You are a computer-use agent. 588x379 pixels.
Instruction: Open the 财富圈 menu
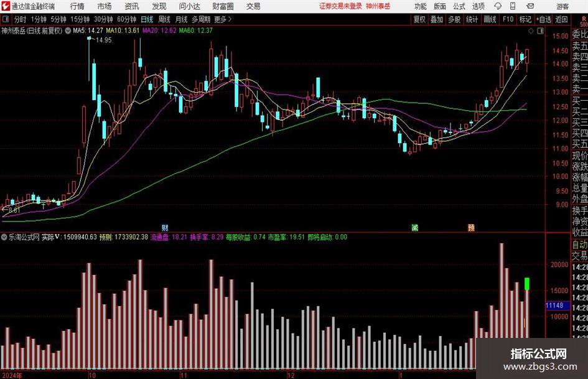(223, 6)
